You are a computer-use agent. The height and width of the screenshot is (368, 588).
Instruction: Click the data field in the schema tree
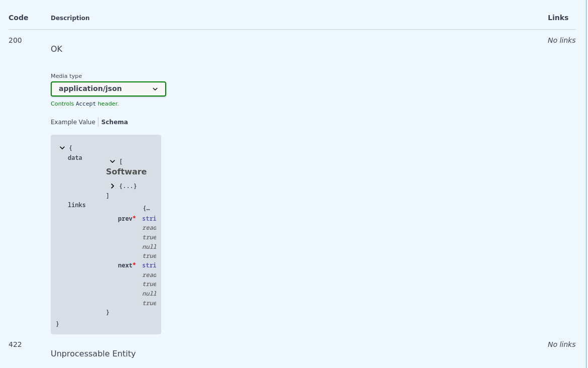(x=74, y=157)
